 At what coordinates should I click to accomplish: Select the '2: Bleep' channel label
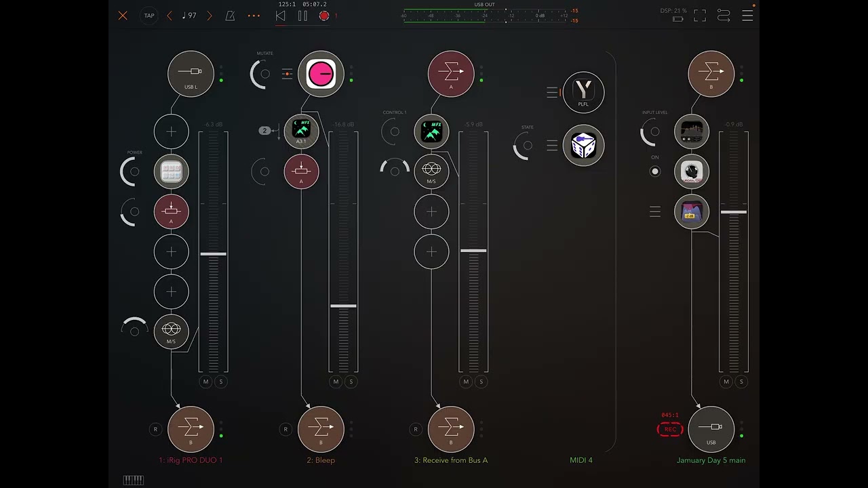321,460
